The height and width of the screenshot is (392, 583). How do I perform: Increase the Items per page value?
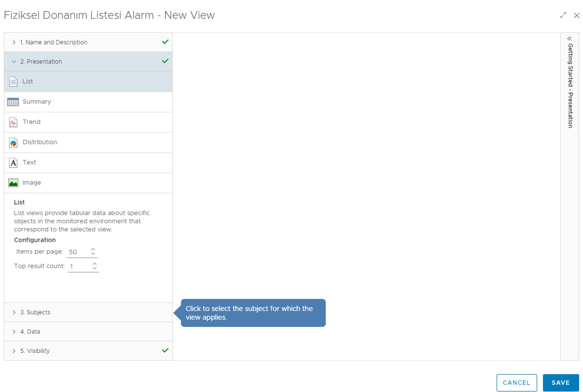tap(93, 249)
